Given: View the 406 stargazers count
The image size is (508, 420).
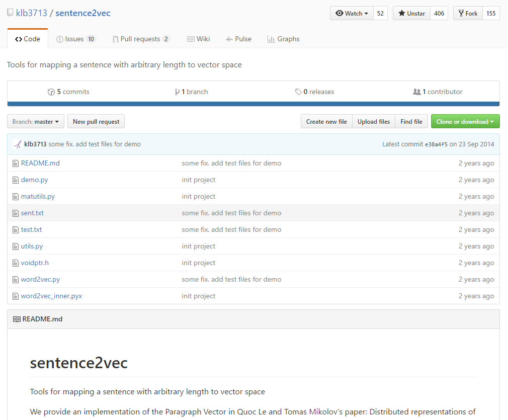Looking at the screenshot, I should pyautogui.click(x=439, y=13).
